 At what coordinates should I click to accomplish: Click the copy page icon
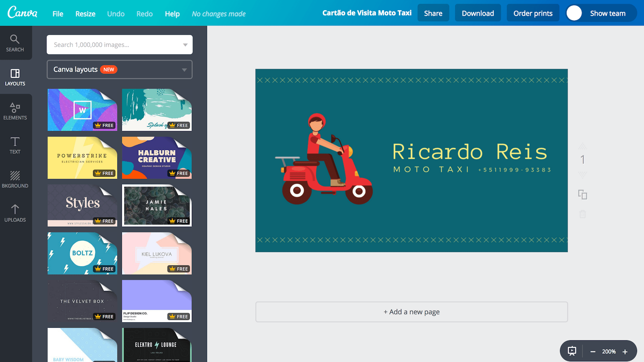[583, 194]
